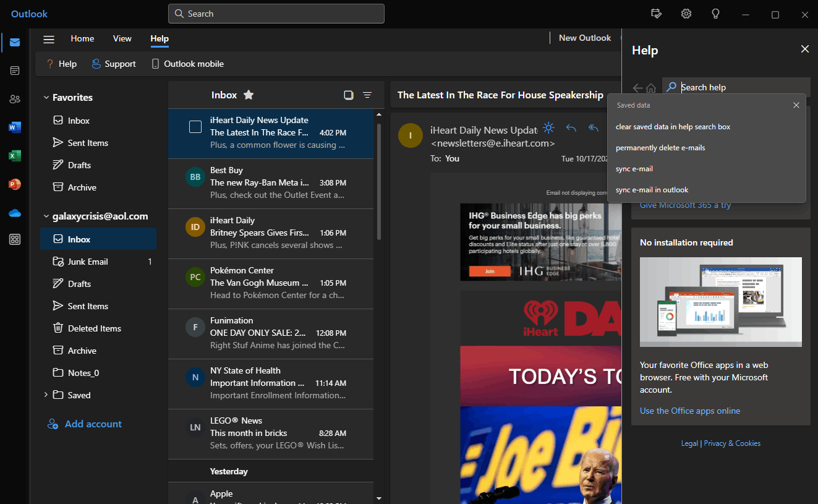Reply using the reply arrow icon
This screenshot has height=504, width=818.
tap(571, 128)
